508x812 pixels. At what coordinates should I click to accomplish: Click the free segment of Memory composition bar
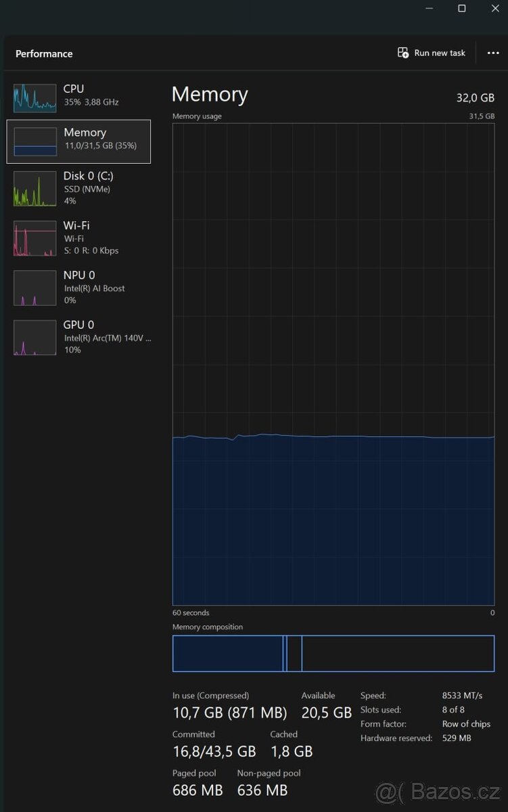point(397,654)
